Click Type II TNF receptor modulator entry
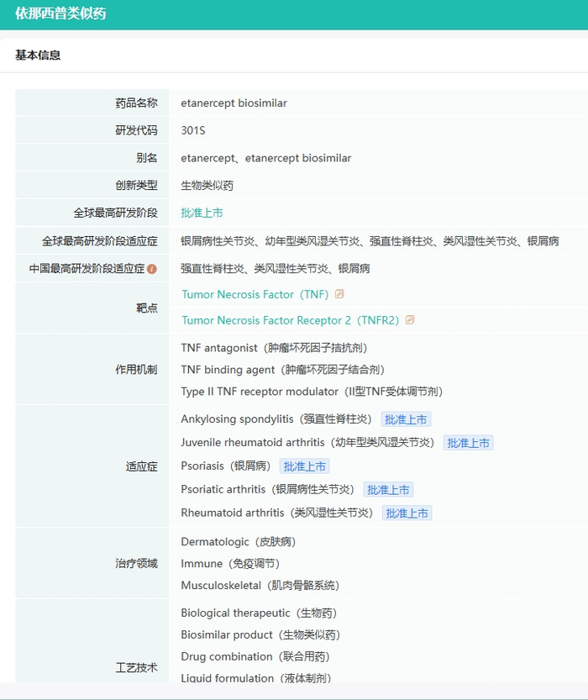Viewport: 588px width, 700px height. [x=312, y=392]
